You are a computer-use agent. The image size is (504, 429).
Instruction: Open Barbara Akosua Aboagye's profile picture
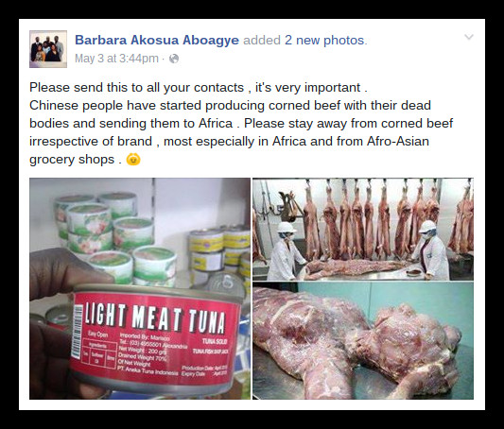(x=48, y=49)
